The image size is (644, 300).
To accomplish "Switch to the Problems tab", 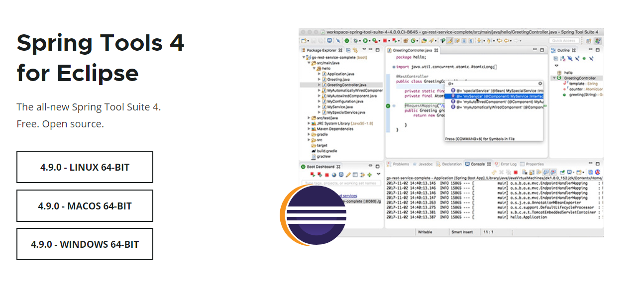I will point(398,164).
